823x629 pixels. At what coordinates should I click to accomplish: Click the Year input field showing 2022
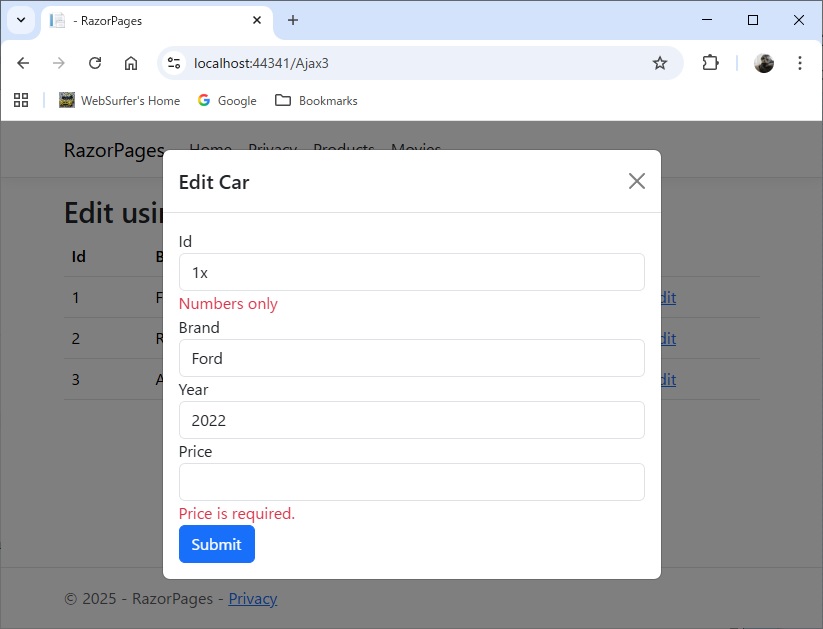coord(412,420)
